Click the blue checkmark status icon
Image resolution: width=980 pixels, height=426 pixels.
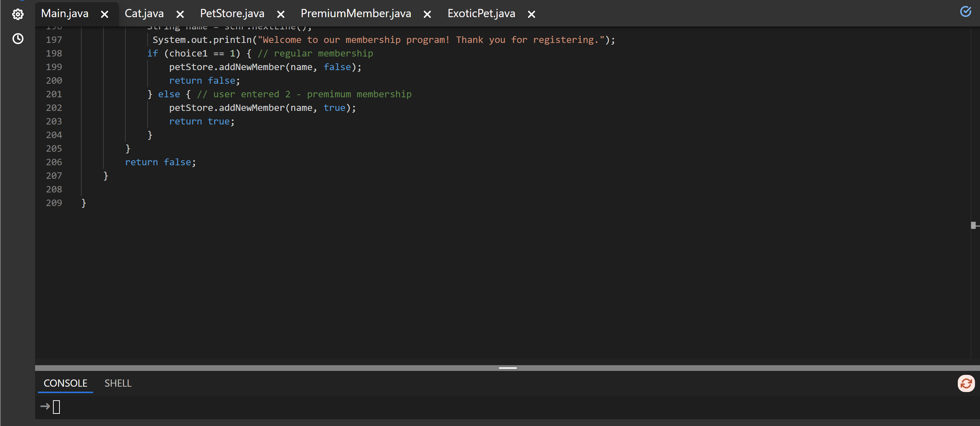(966, 11)
